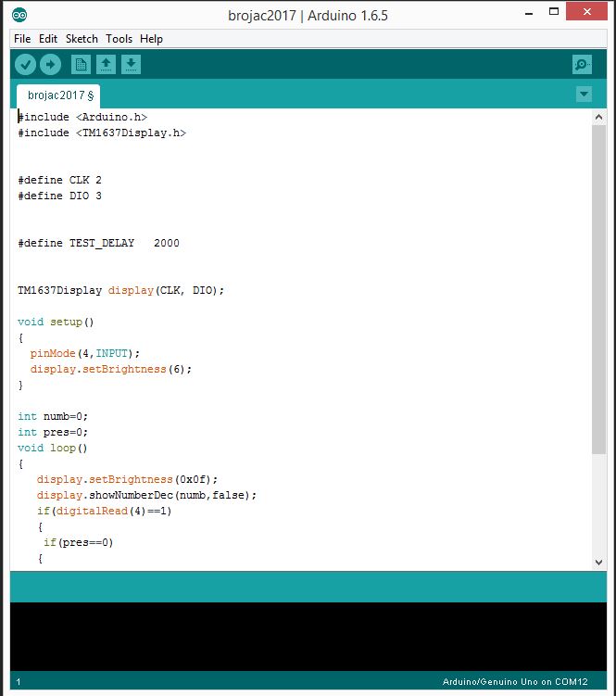Open a sketch with up-arrow icon

click(106, 65)
